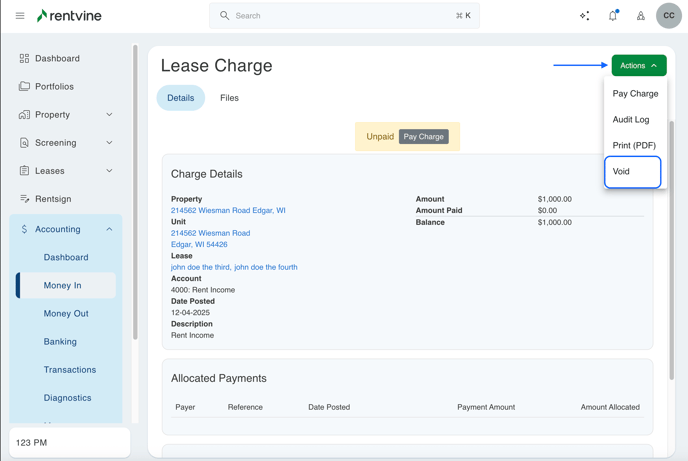
Task: Select Void from the Actions menu
Action: click(632, 172)
